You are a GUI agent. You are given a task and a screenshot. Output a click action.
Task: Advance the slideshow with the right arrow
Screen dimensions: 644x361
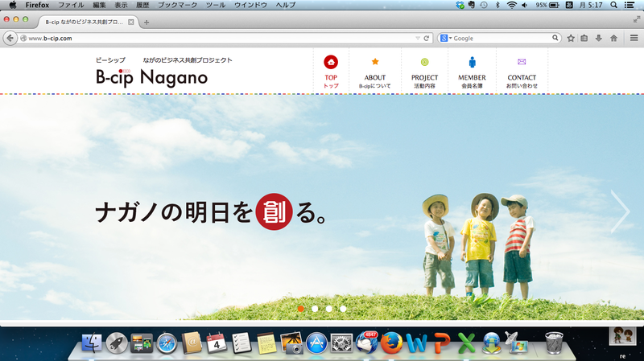620,211
